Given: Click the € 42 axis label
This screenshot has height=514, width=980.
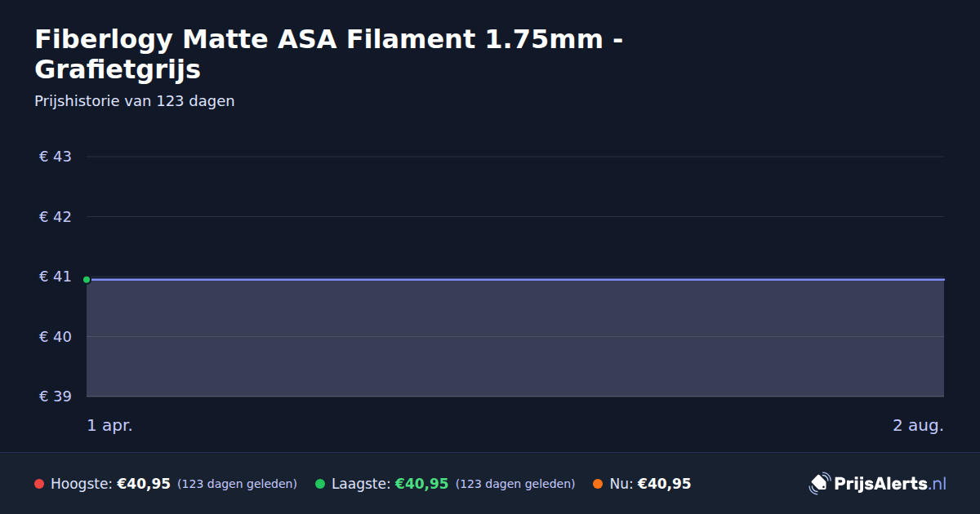Looking at the screenshot, I should click(56, 216).
